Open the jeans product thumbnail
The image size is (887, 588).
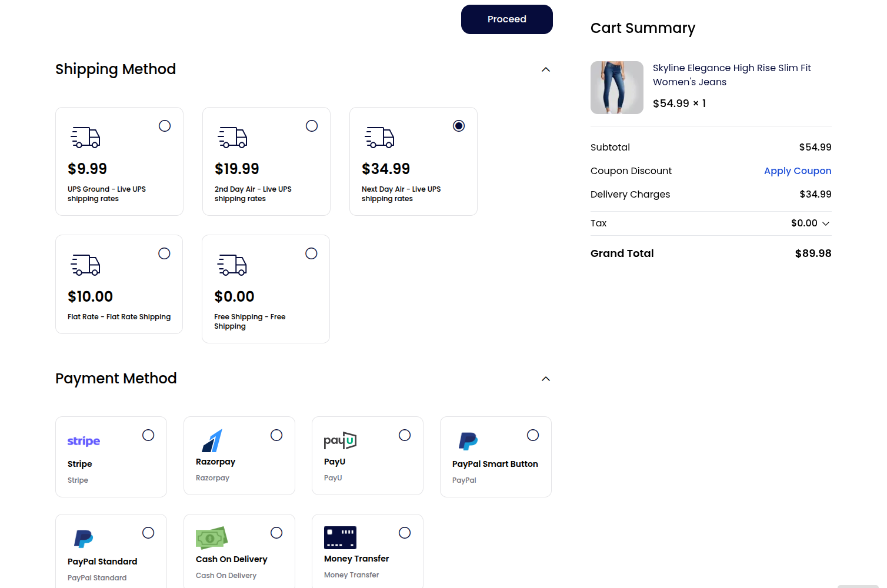coord(617,88)
